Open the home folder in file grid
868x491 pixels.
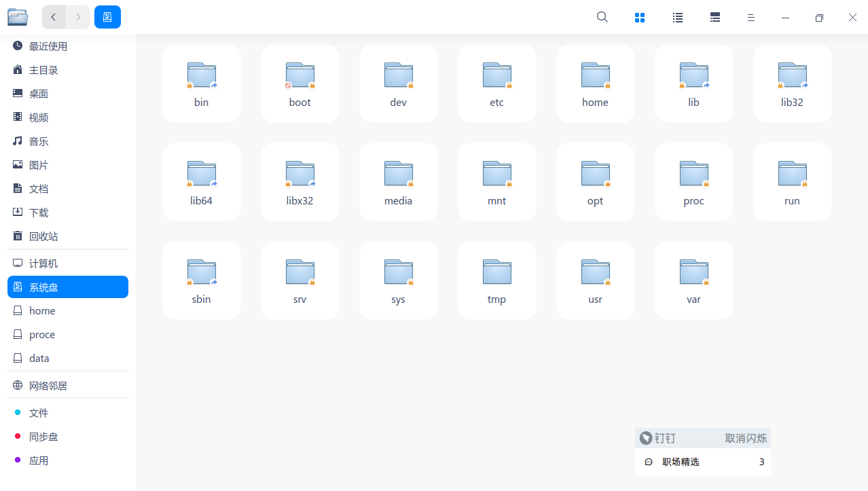[596, 84]
